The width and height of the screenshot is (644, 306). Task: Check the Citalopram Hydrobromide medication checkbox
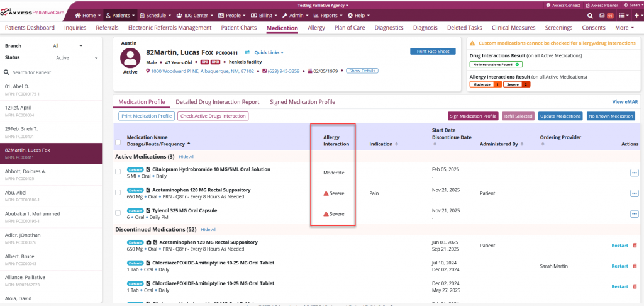click(118, 172)
